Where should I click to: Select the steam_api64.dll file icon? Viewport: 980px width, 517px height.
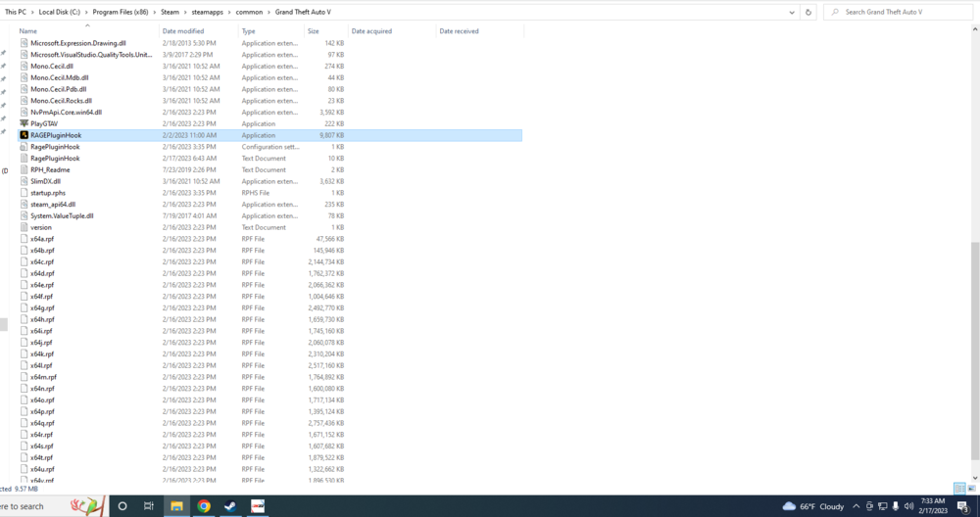pos(24,205)
